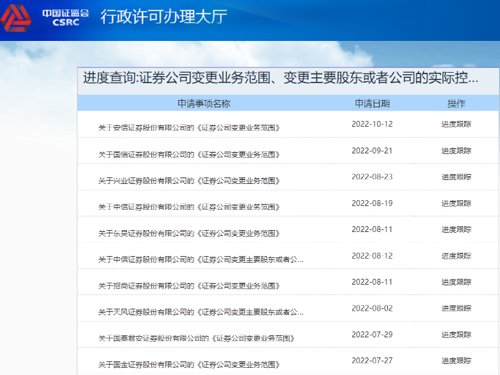Click 进度跟踪 on the 2022-08-19 row
Image resolution: width=500 pixels, height=375 pixels.
click(456, 203)
